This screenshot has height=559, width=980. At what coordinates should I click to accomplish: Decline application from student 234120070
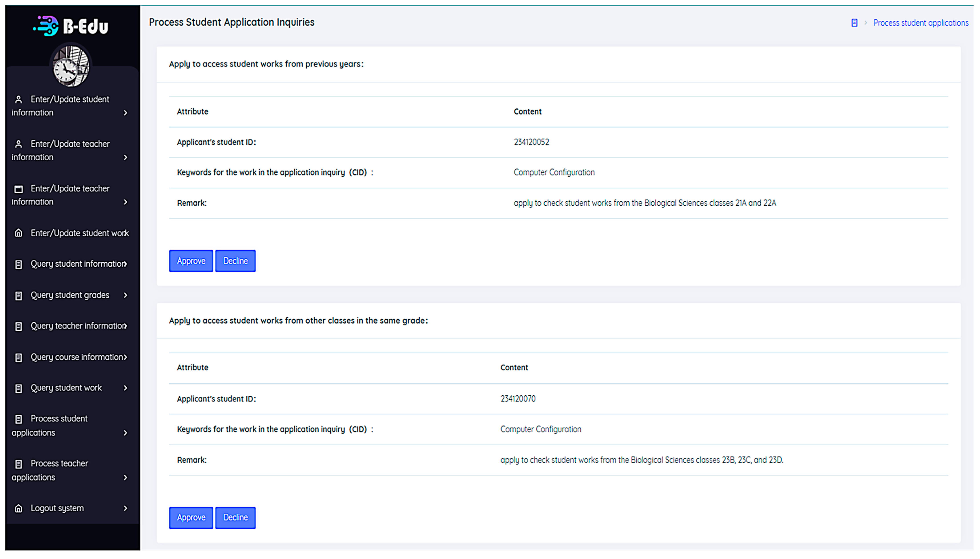[x=235, y=518]
